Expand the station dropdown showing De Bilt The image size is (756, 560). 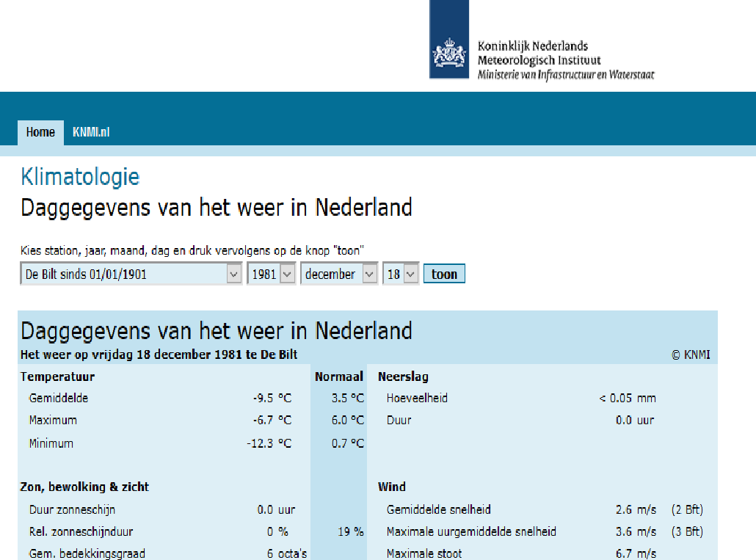(x=131, y=274)
